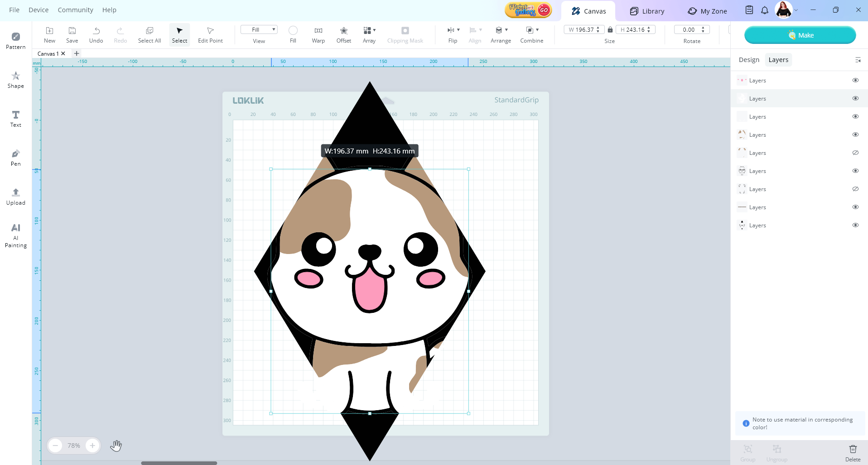Expand the Combine options dropdown

[x=537, y=30]
